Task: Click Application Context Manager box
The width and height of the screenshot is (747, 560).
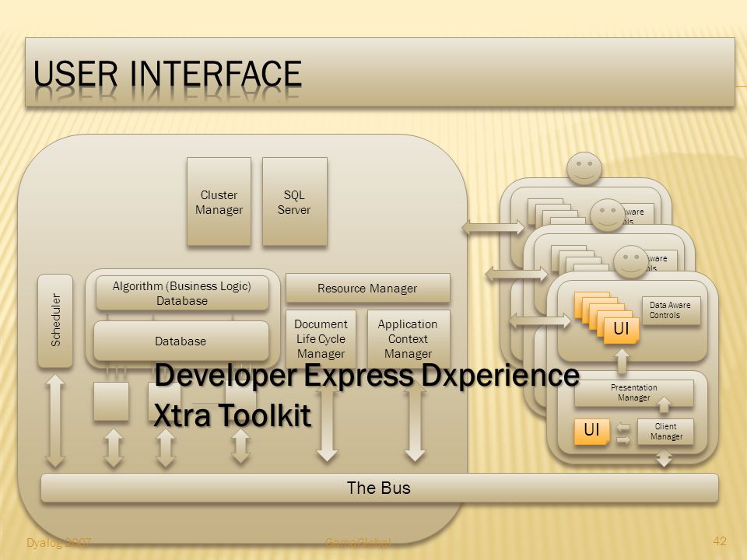Action: point(409,339)
